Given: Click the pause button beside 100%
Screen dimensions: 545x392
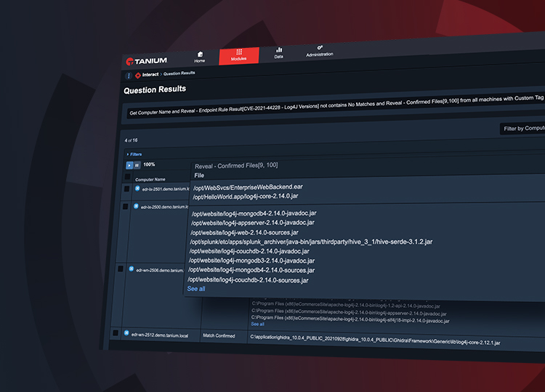Looking at the screenshot, I should point(137,166).
